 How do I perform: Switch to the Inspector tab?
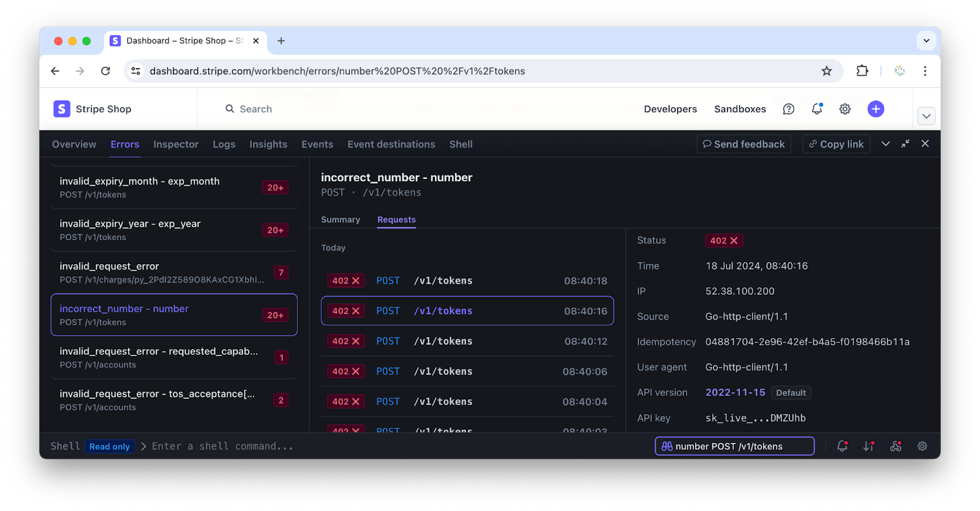176,145
